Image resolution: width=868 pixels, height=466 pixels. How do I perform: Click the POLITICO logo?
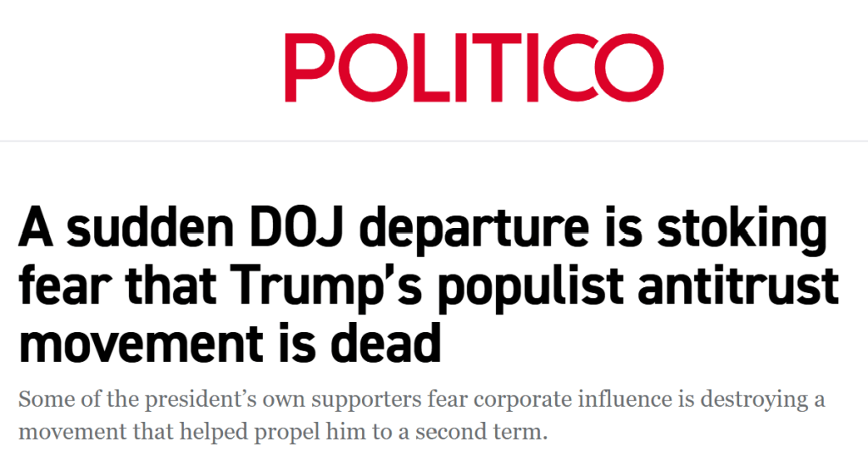pos(473,68)
